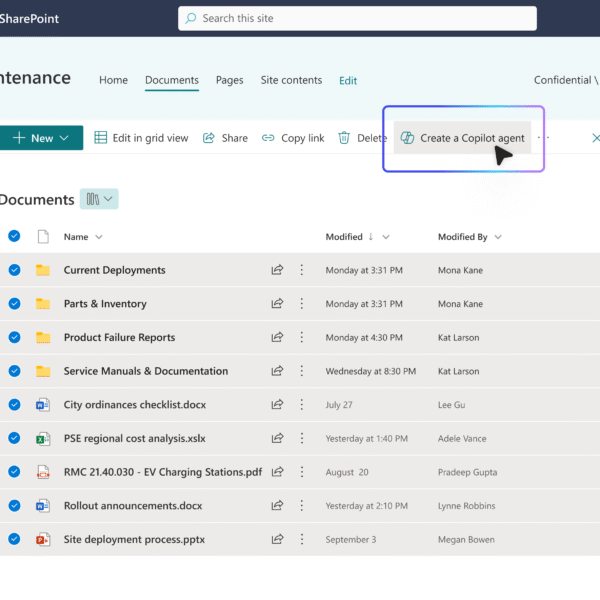
Task: Open the Product Failure Reports folder name
Action: [x=119, y=337]
